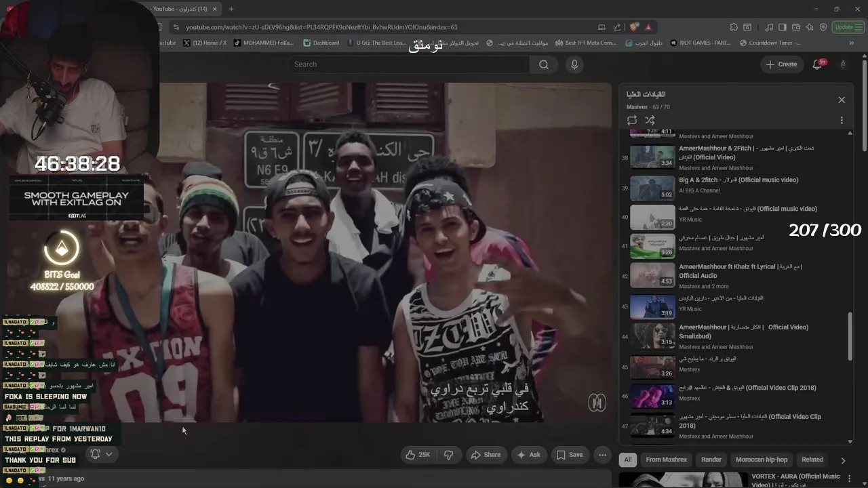Image resolution: width=868 pixels, height=488 pixels.
Task: Open the playlist three-dot options menu
Action: pos(842,120)
